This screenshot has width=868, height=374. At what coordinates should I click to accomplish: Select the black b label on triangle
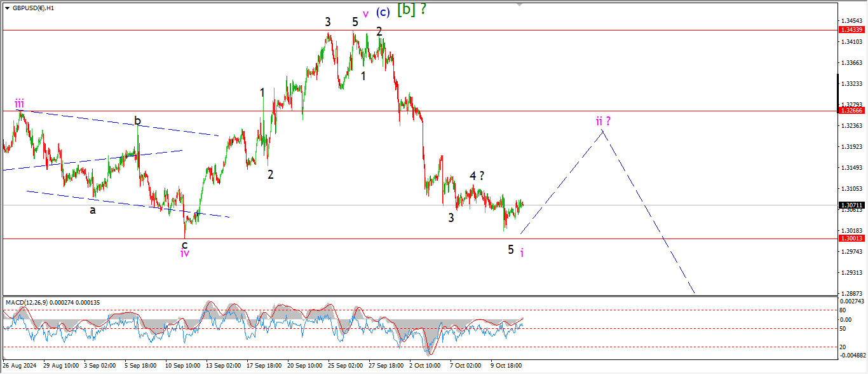pyautogui.click(x=137, y=121)
